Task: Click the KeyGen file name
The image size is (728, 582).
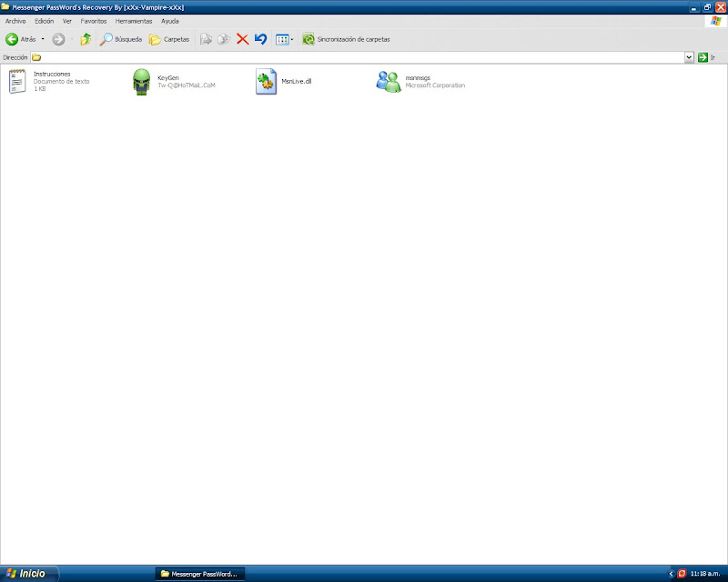Action: point(168,78)
